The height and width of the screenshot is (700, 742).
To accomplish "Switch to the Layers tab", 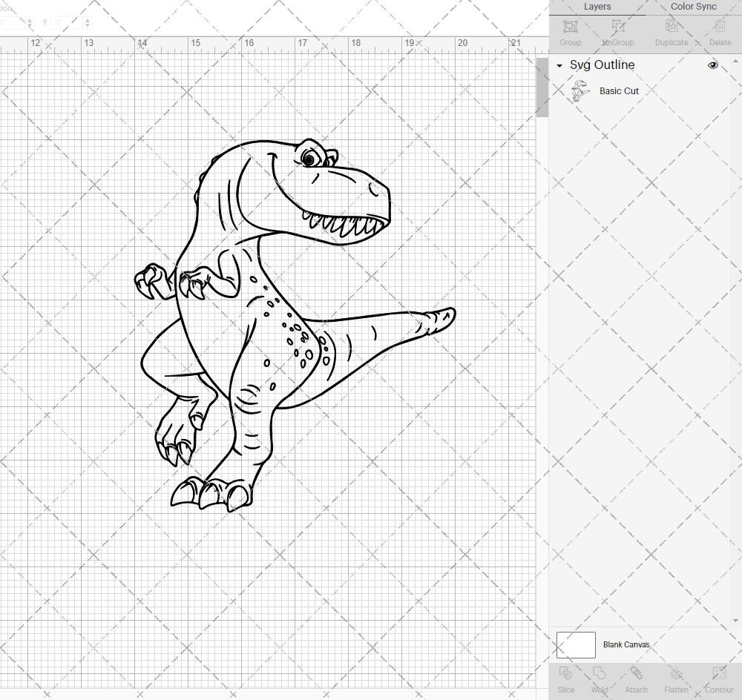I will click(597, 7).
